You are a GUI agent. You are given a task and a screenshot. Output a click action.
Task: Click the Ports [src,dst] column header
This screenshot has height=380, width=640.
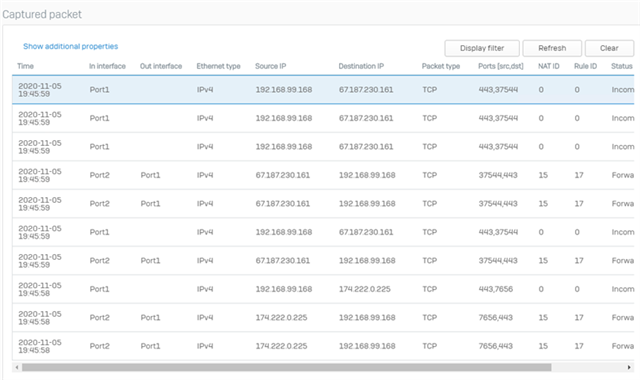[501, 66]
